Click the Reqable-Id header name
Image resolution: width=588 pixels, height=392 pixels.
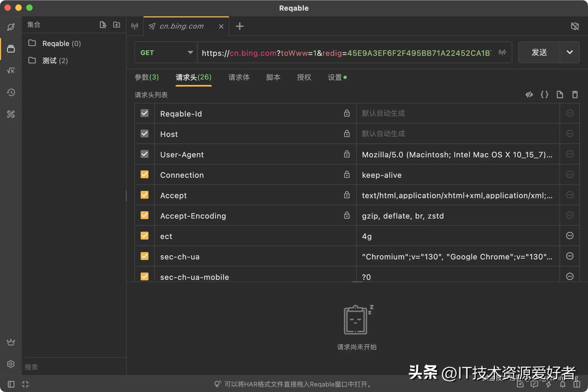click(x=181, y=114)
